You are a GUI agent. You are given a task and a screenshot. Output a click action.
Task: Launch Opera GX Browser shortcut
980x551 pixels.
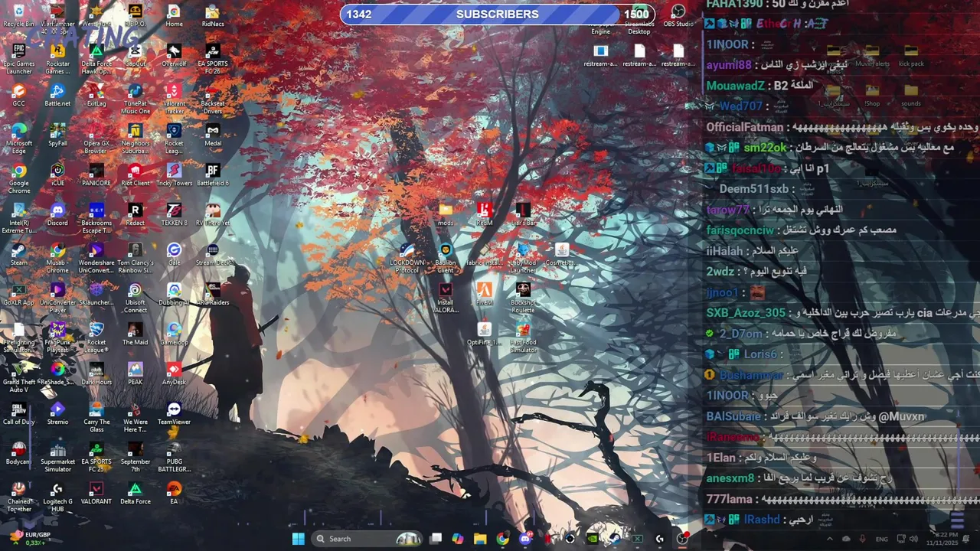(96, 139)
